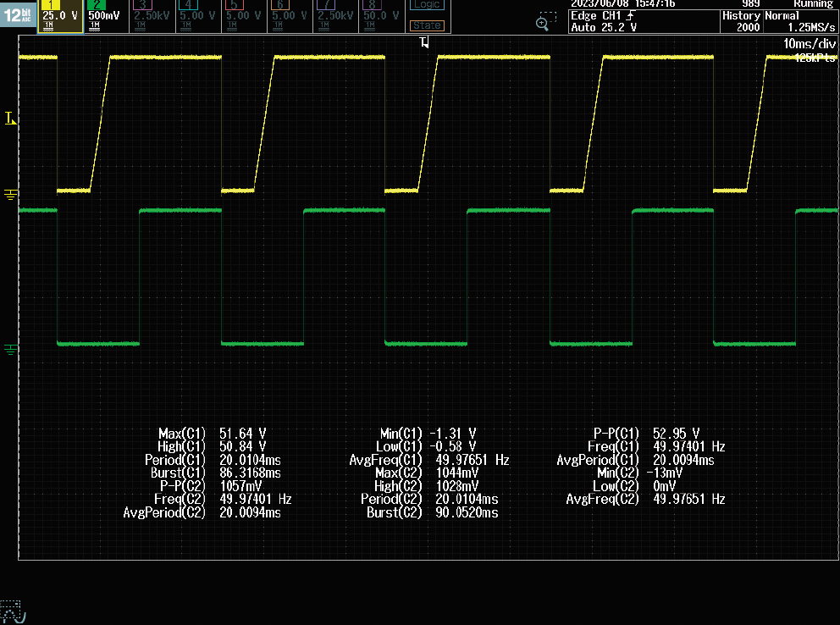The height and width of the screenshot is (625, 840).
Task: Select the High(C2) 1028mV measurement
Action: (x=427, y=486)
